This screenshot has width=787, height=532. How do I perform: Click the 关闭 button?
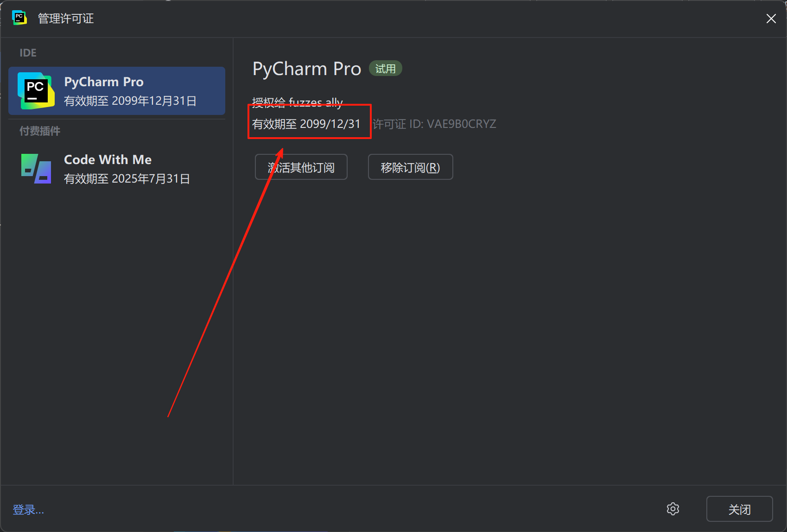(739, 509)
